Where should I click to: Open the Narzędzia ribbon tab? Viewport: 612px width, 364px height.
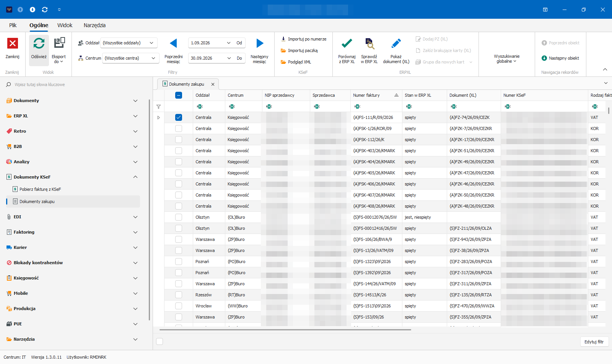click(94, 25)
